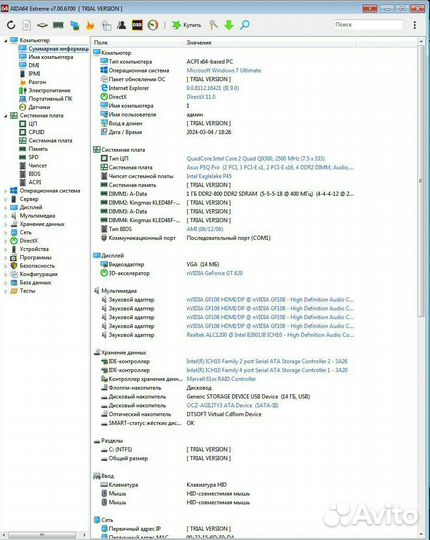
Task: Click the user contact icon in toolbar
Action: point(121,25)
